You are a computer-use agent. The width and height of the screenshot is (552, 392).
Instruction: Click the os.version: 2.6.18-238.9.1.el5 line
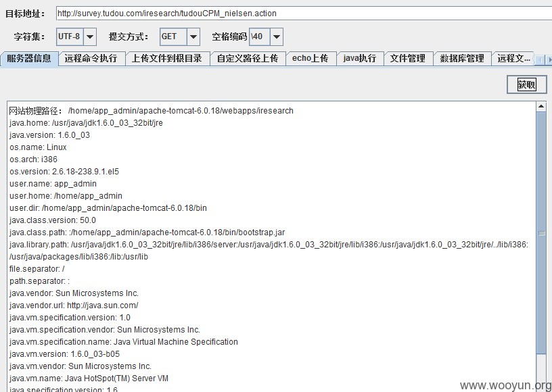[64, 172]
